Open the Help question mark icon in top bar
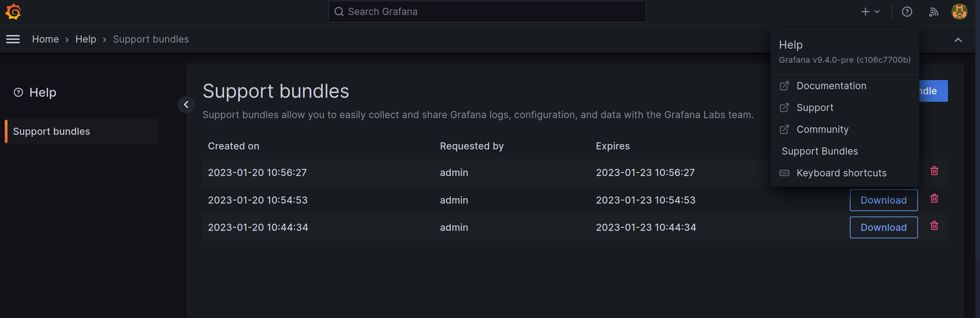This screenshot has width=980, height=318. [907, 12]
